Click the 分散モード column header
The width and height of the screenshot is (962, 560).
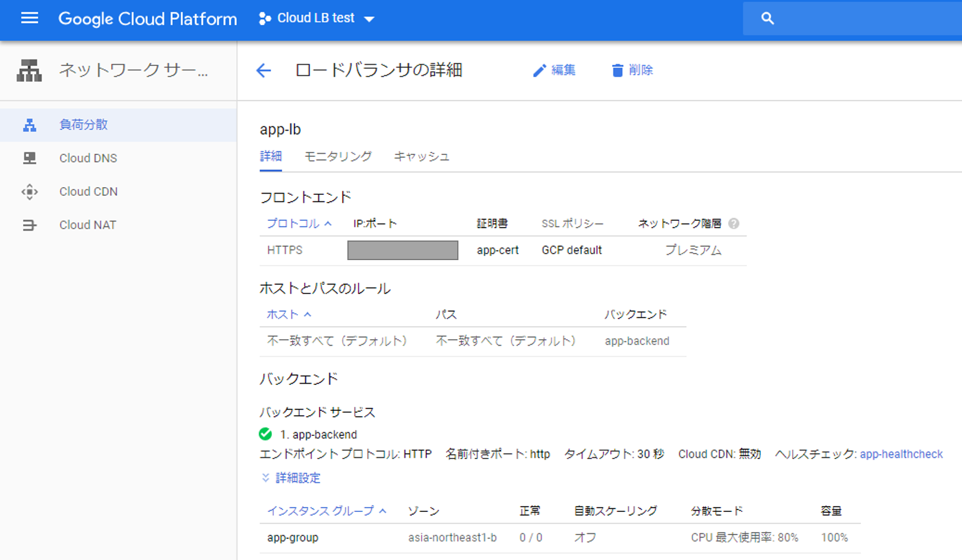[717, 511]
